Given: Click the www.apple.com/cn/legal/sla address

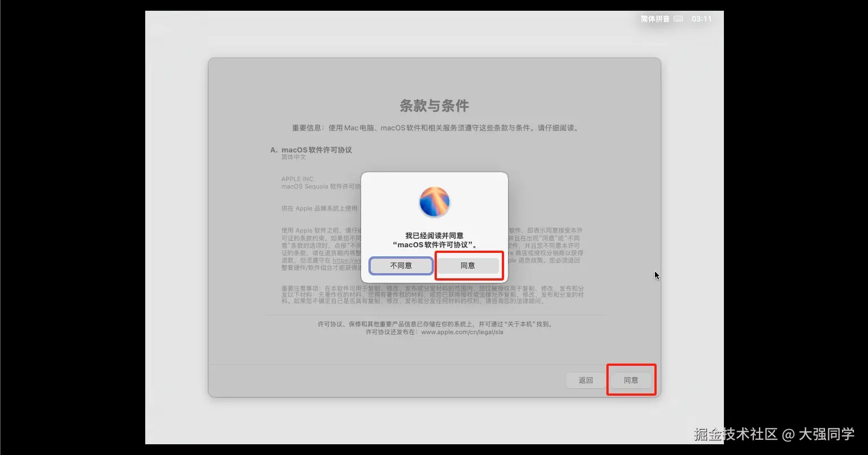Looking at the screenshot, I should coord(462,332).
